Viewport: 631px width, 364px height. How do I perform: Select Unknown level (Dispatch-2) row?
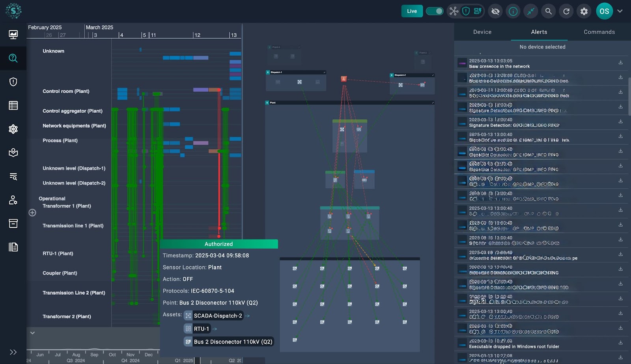74,183
